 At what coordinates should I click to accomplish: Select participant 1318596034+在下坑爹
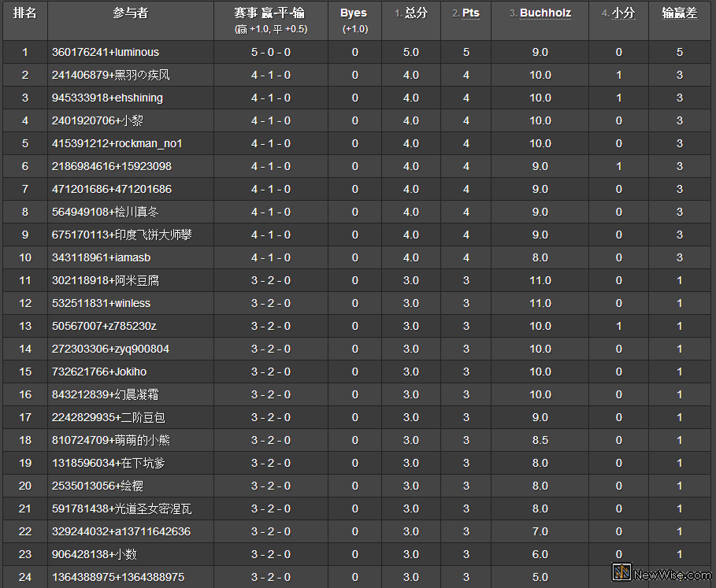109,463
